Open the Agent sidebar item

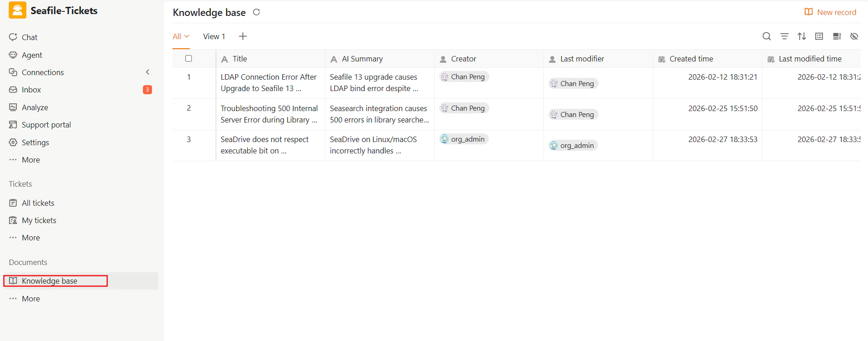click(32, 55)
